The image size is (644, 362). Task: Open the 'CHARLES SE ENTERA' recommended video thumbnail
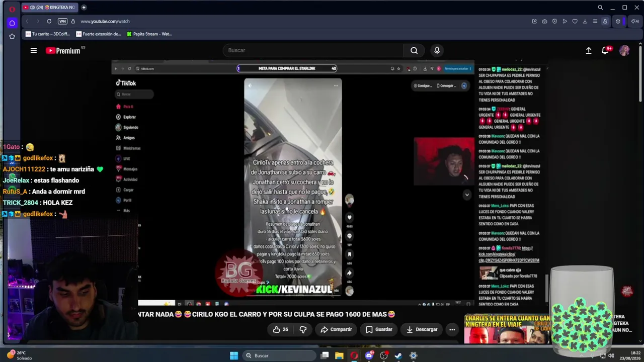[507, 329]
